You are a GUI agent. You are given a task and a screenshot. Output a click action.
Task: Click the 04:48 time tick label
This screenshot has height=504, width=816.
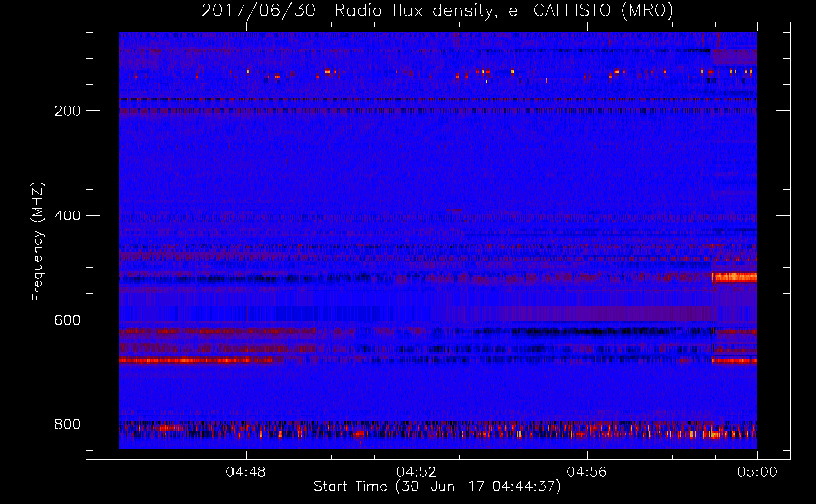click(x=246, y=472)
